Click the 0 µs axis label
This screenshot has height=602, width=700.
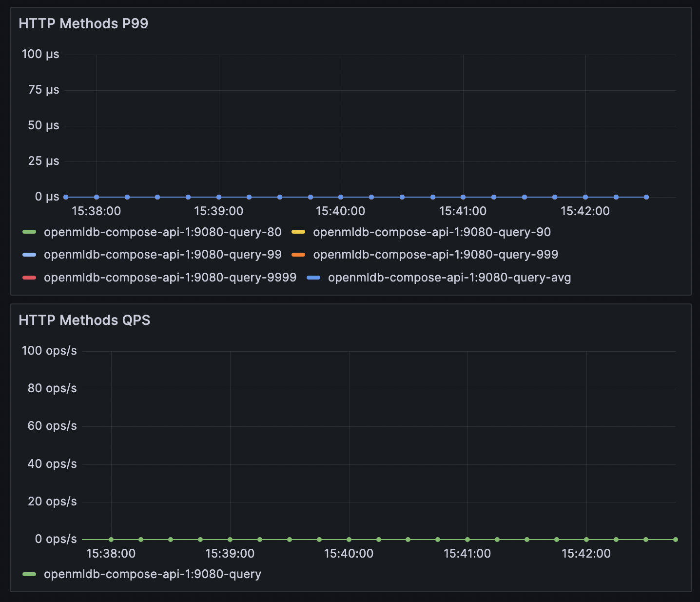pyautogui.click(x=47, y=197)
